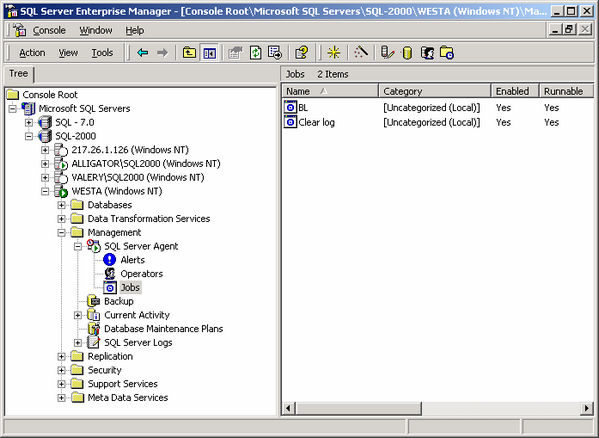This screenshot has height=438, width=599.
Task: Click the New Login user icon
Action: pos(427,52)
